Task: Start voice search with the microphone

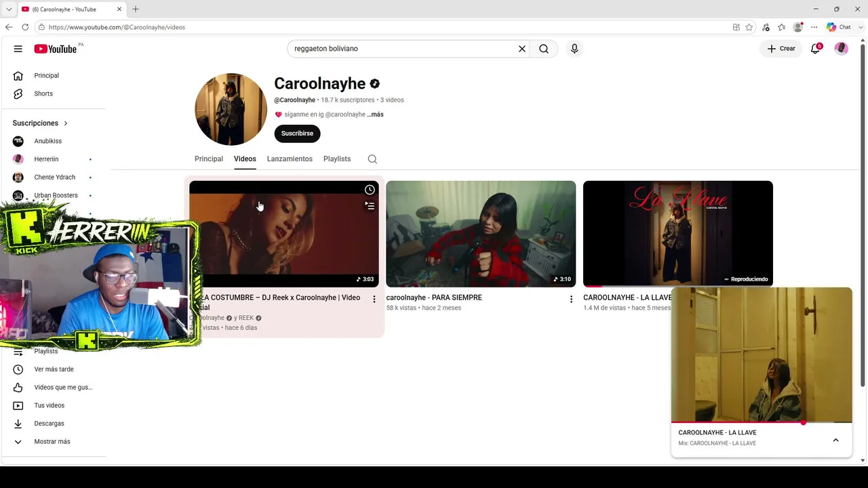Action: 574,49
